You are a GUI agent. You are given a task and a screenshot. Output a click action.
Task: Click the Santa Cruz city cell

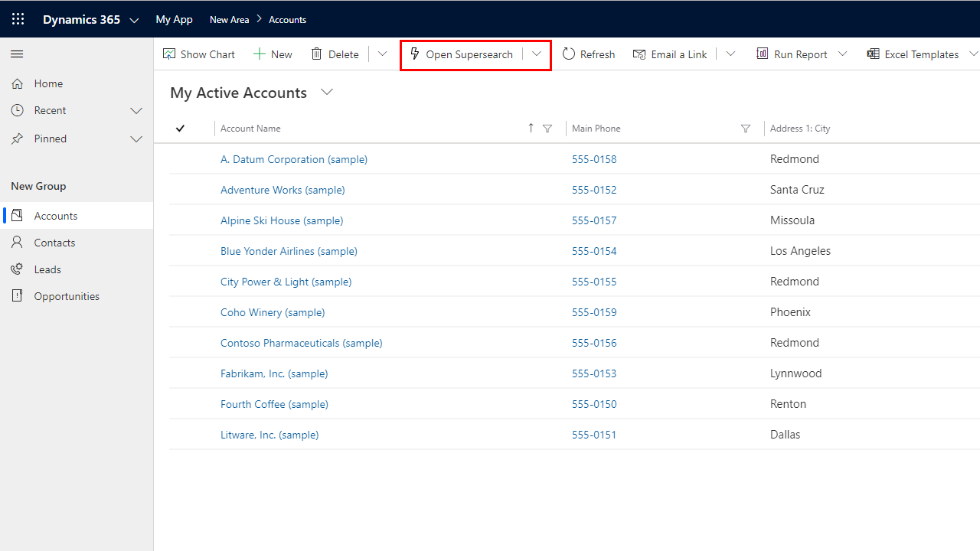pos(797,190)
